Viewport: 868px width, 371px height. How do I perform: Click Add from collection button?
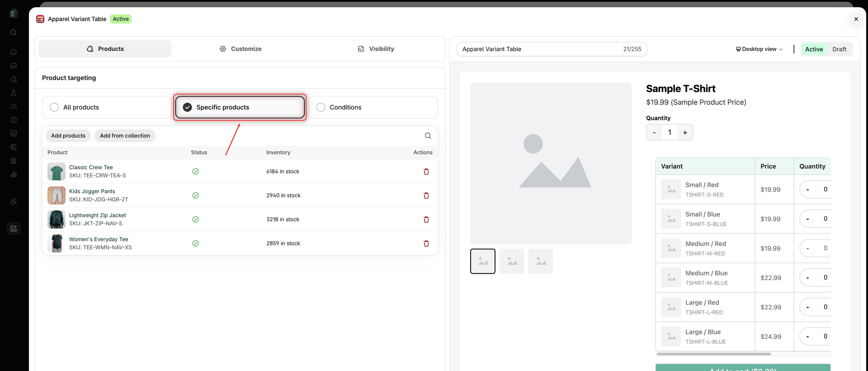tap(125, 136)
